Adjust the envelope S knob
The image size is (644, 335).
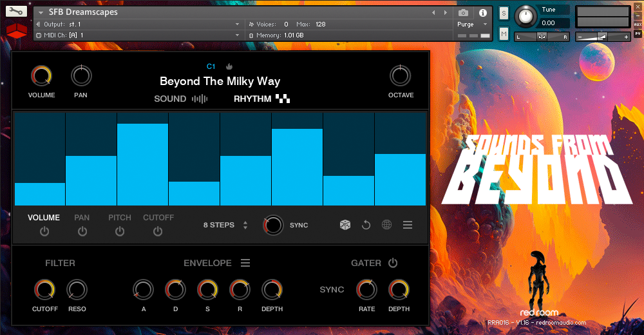click(207, 289)
